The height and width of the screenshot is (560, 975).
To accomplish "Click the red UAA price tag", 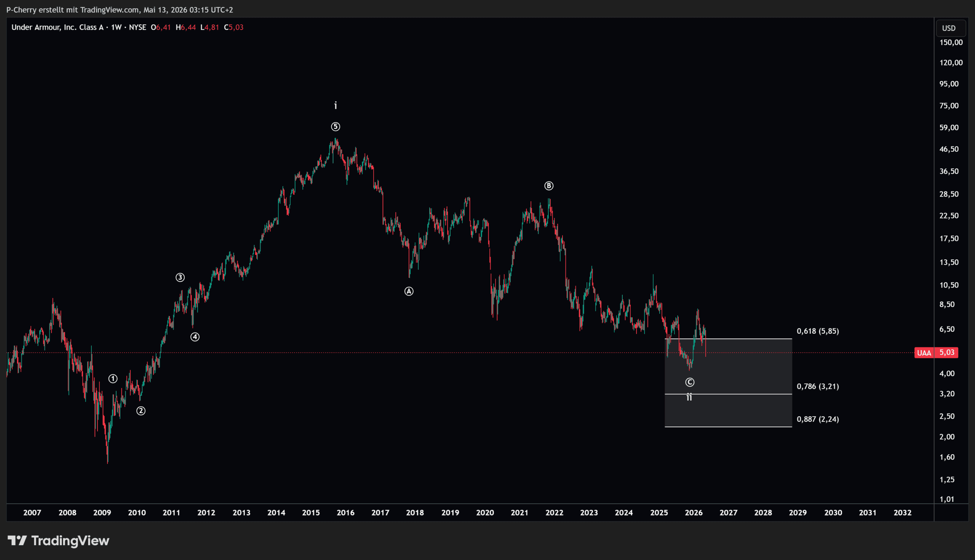I will 924,353.
